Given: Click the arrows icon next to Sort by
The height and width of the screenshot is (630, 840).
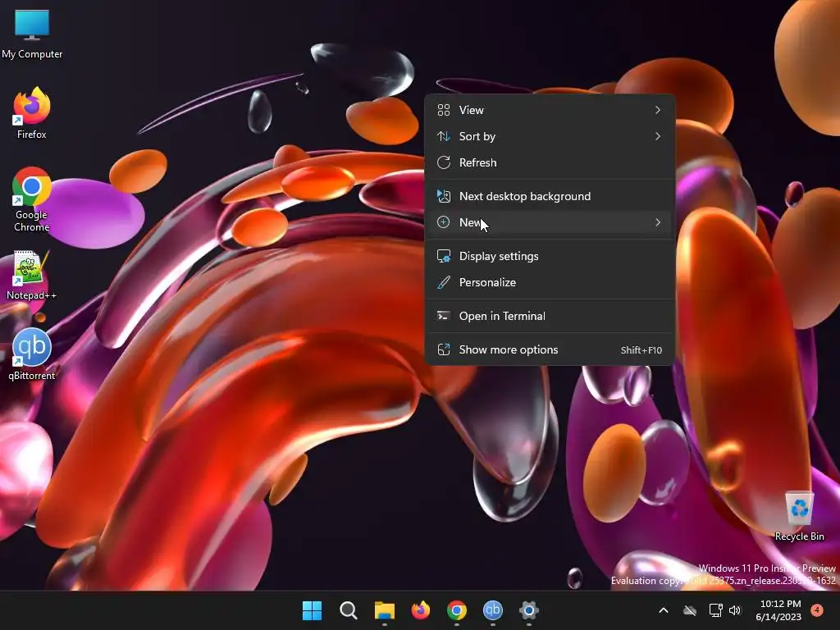Looking at the screenshot, I should pyautogui.click(x=444, y=136).
